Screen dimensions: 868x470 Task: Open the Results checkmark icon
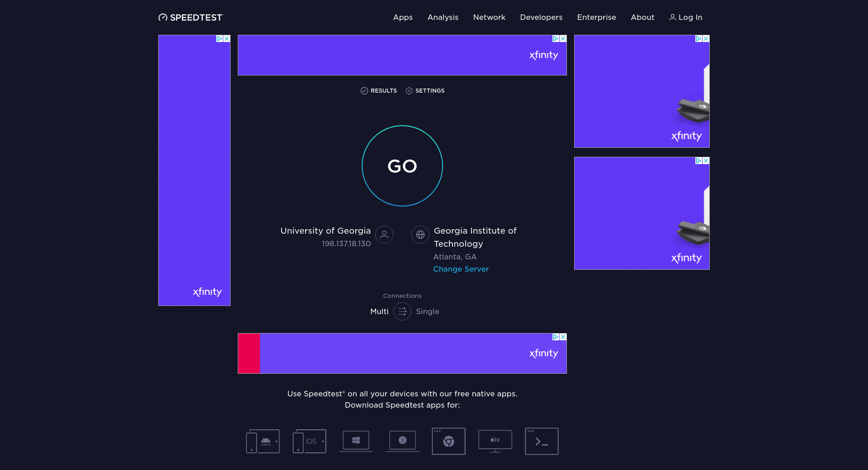(x=364, y=91)
